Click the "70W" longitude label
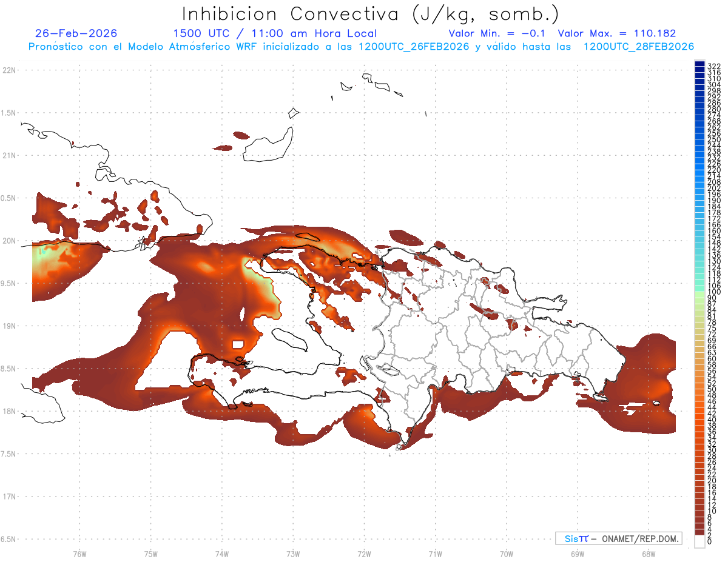Screen dimensions: 728x562 point(507,554)
